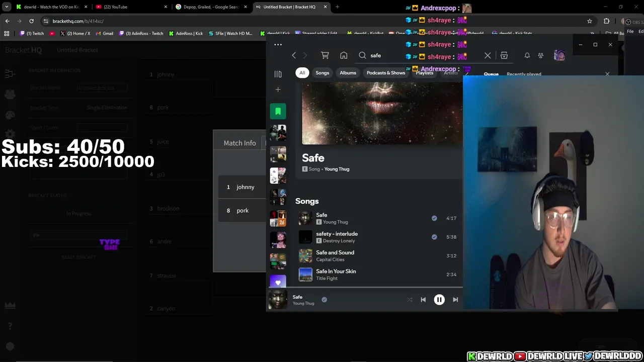Pause the playing song
This screenshot has width=644, height=362.
pyautogui.click(x=439, y=300)
